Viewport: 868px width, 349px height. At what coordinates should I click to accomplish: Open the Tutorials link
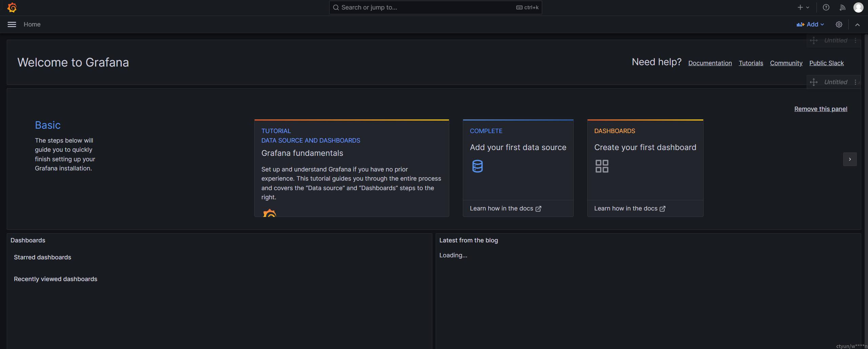751,63
